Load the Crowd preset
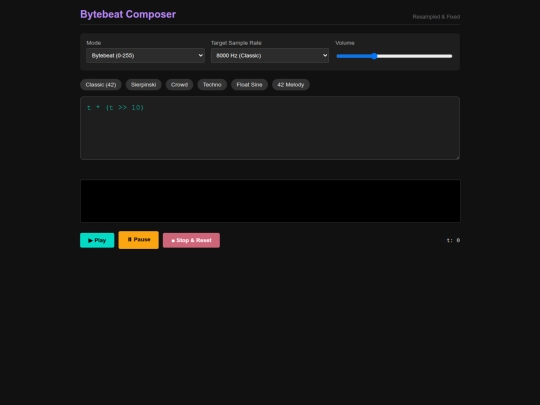 point(179,85)
